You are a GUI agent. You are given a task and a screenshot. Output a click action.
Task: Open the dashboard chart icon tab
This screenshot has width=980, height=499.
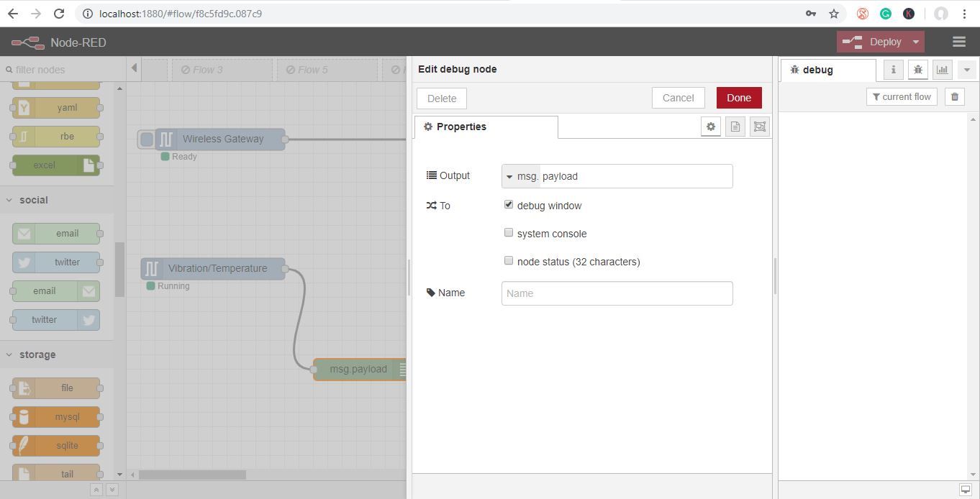click(x=943, y=70)
